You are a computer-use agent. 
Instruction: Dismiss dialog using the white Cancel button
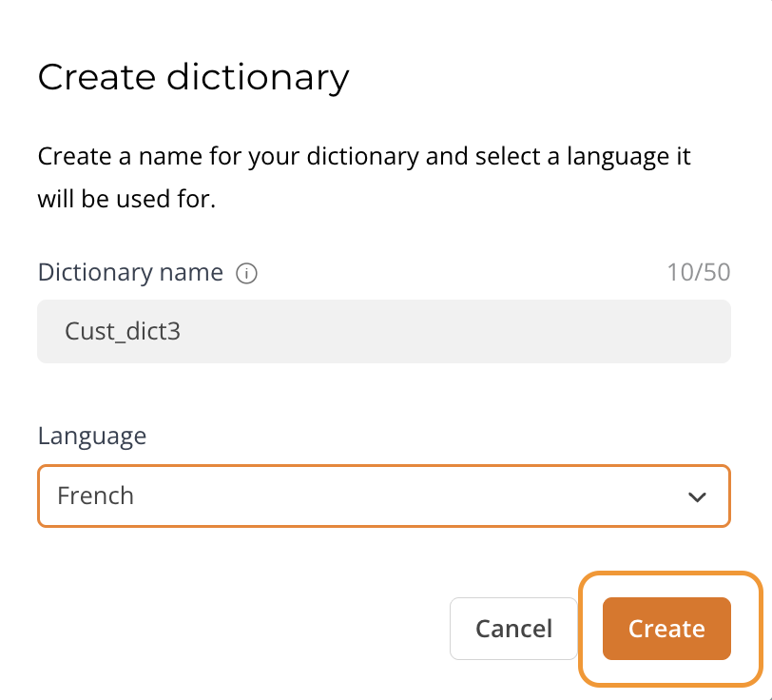pyautogui.click(x=513, y=629)
